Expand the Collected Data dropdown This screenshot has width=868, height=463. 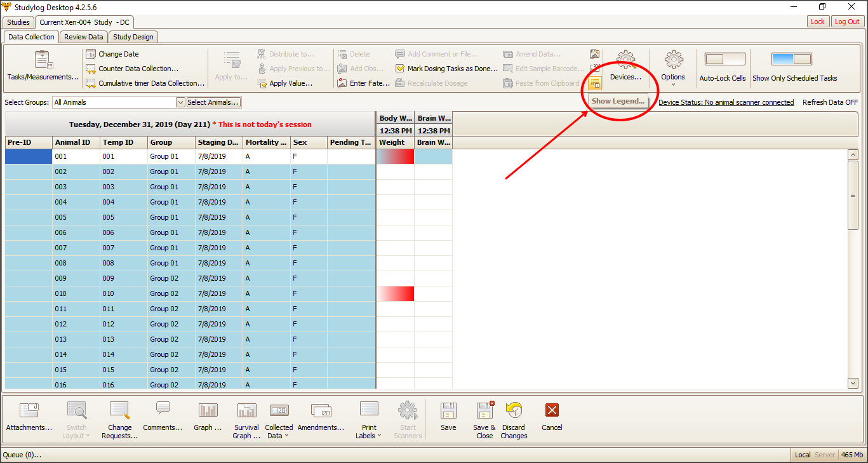279,420
